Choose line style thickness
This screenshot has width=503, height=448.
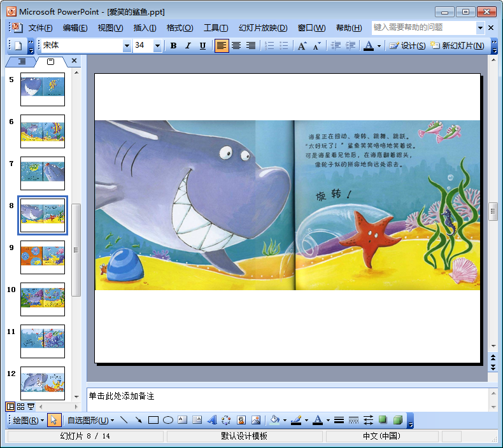point(339,420)
